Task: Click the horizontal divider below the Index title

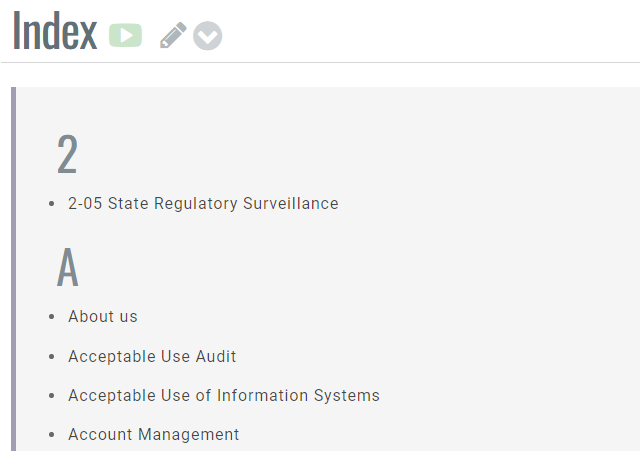Action: [320, 62]
